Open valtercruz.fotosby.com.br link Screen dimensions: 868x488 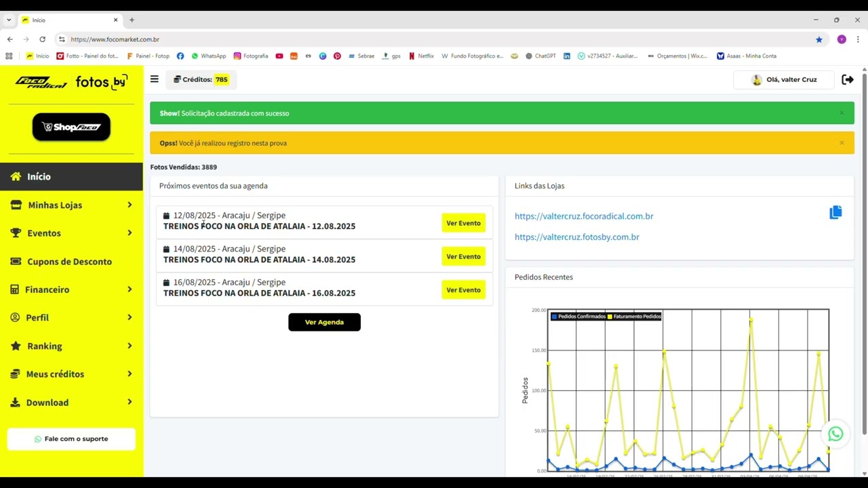point(577,237)
